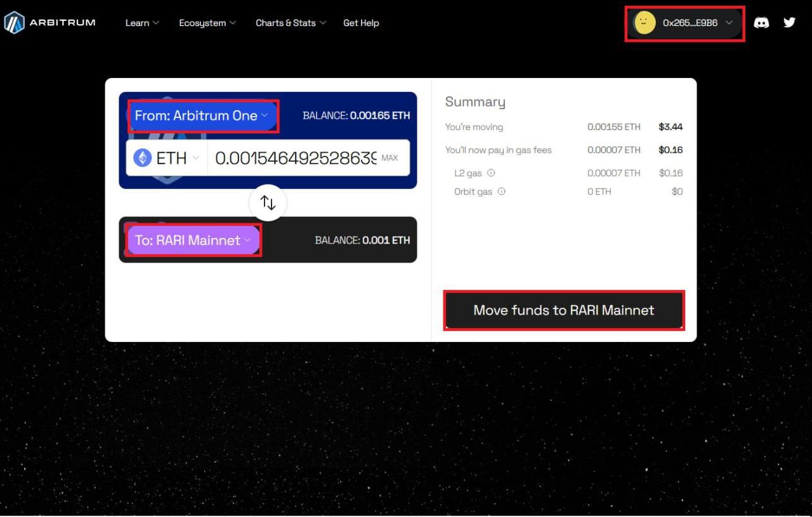
Task: Click the wallet avatar smiley icon
Action: click(644, 23)
